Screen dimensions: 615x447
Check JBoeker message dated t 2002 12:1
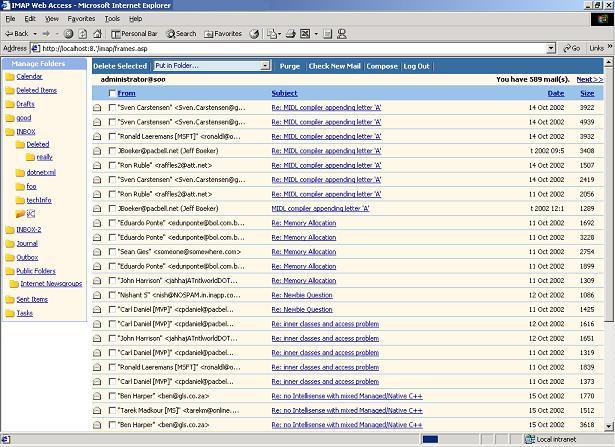[112, 209]
